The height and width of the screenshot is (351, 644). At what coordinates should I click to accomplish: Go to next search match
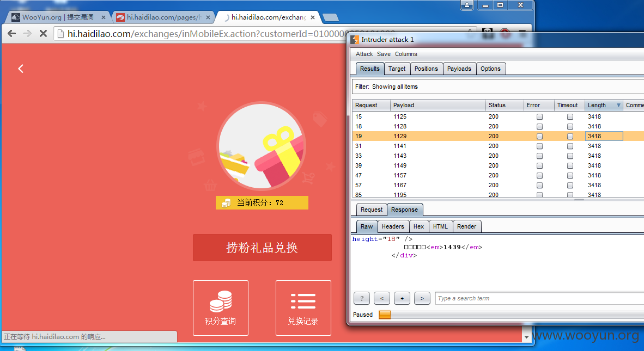422,299
